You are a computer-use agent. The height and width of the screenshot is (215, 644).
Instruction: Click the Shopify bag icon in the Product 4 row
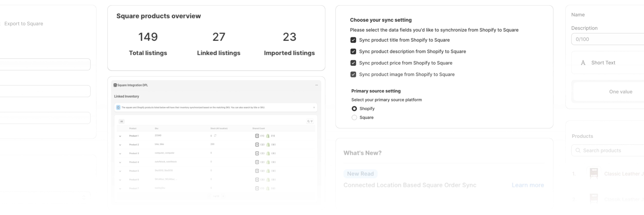click(x=268, y=162)
